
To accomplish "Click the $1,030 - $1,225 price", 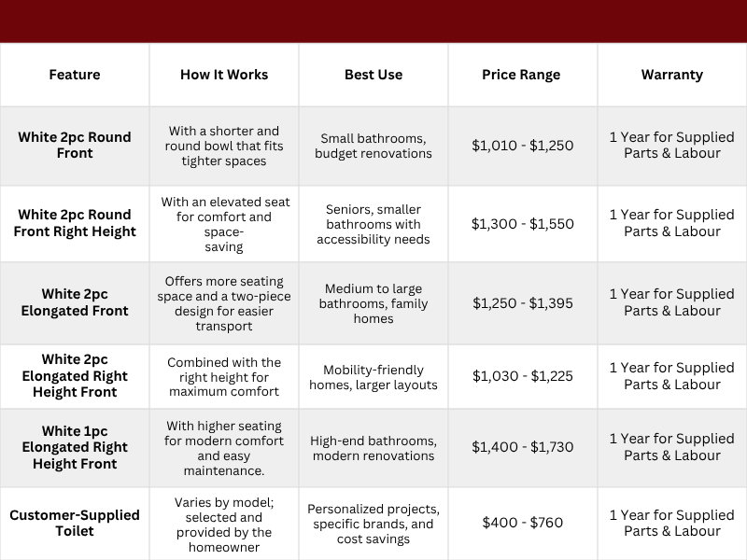I will (522, 376).
